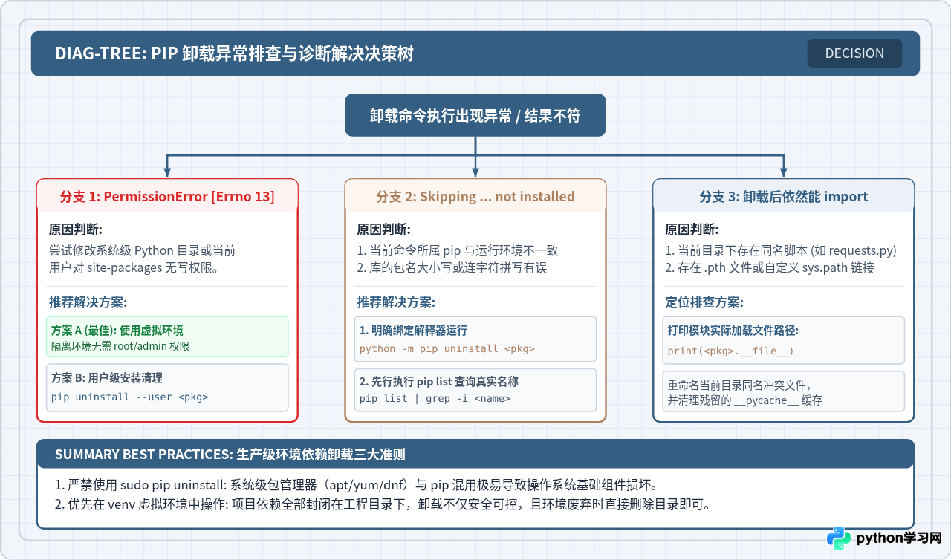
Task: Click "原因判断:" in the 分支 3 card
Action: click(x=692, y=229)
